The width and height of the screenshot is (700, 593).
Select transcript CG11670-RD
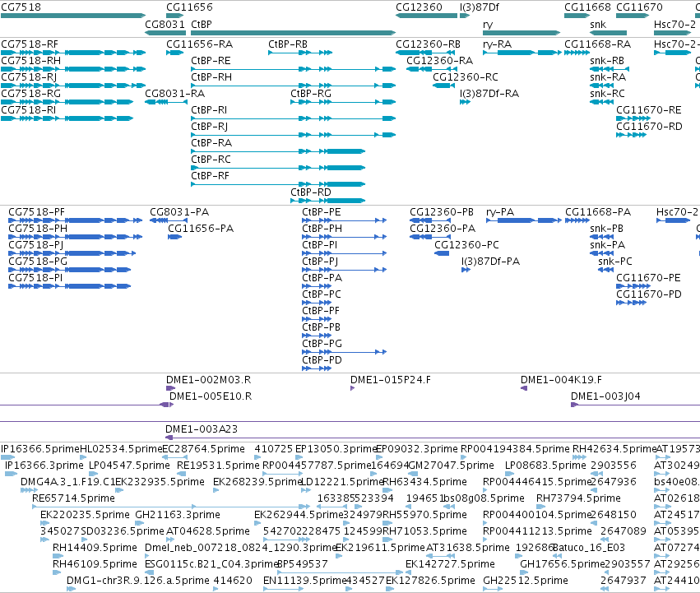[631, 136]
